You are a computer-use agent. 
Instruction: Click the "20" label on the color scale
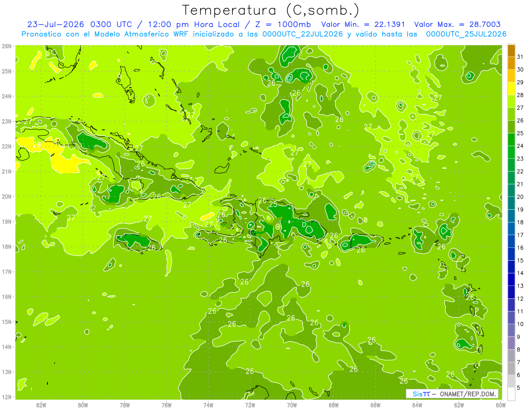click(x=520, y=197)
